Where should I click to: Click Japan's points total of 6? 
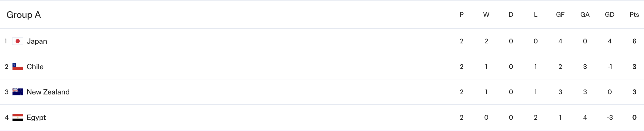point(634,41)
